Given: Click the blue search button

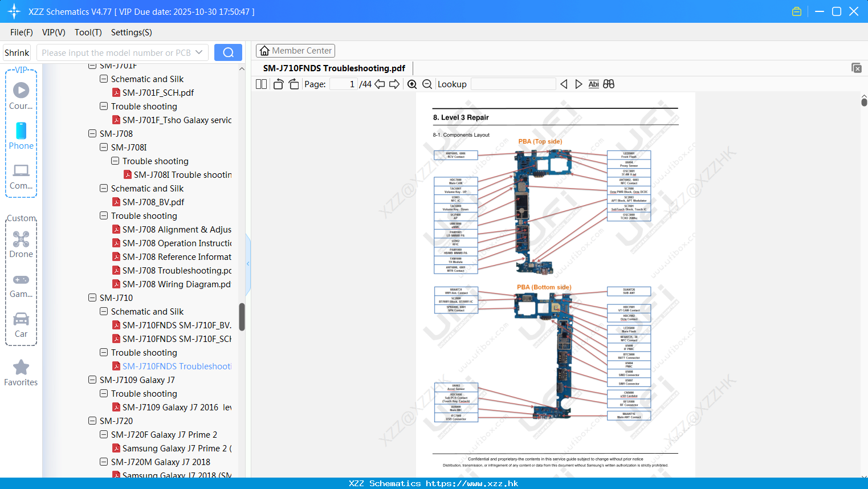Looking at the screenshot, I should coord(228,52).
